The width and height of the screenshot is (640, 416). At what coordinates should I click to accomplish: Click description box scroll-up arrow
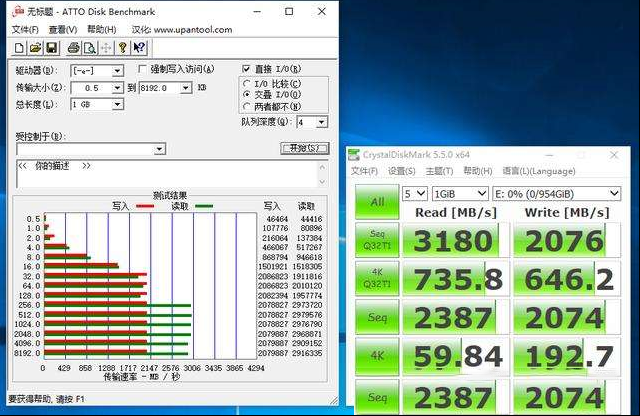pyautogui.click(x=322, y=167)
